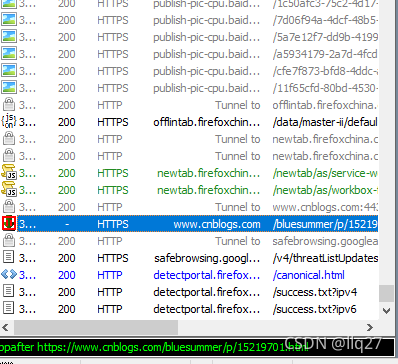This screenshot has height=364, width=398.
Task: Click the /success.txt?ipv4 URL text
Action: 315,292
